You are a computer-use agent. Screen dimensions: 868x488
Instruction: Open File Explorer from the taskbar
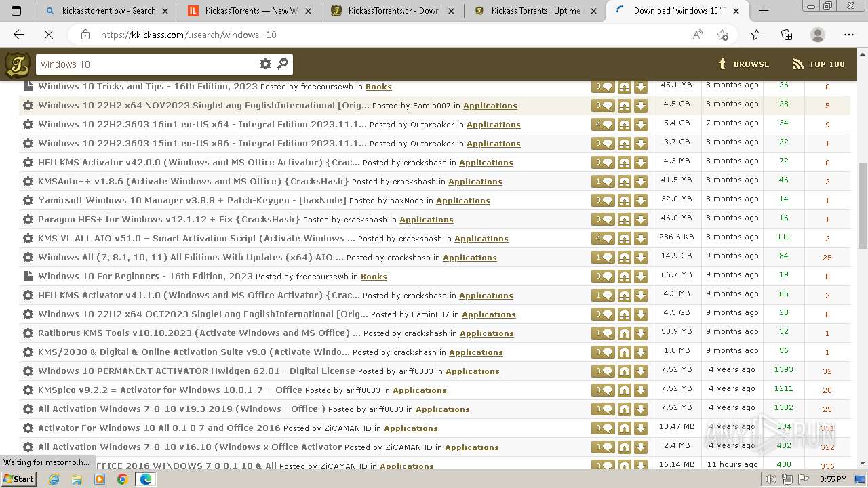(x=77, y=479)
